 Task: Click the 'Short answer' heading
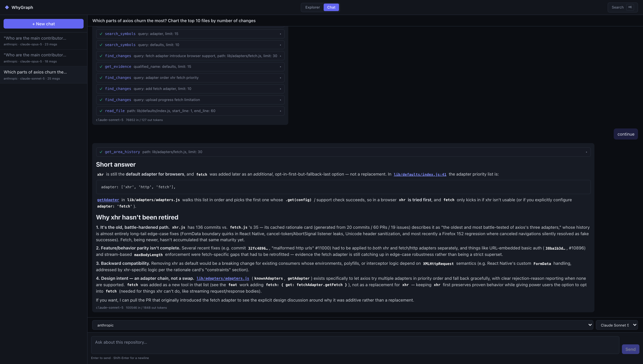tap(116, 165)
